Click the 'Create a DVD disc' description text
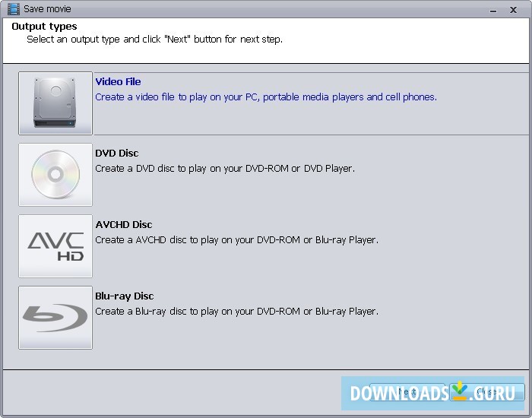The image size is (532, 418). (225, 169)
